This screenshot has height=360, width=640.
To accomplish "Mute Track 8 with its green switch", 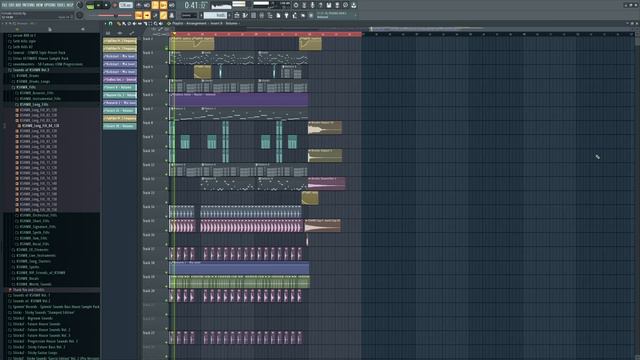I will tap(167, 133).
